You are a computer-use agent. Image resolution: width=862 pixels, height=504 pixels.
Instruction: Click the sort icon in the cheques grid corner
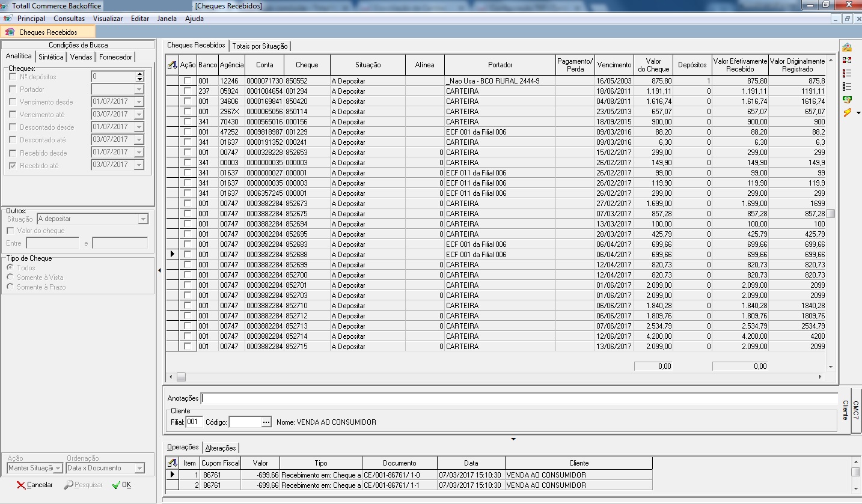173,65
